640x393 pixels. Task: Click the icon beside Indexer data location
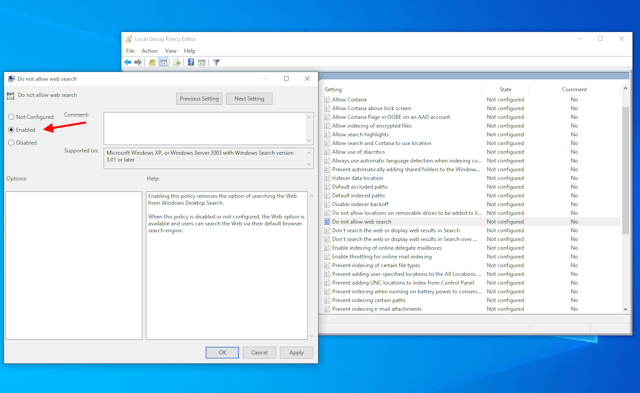tap(327, 178)
